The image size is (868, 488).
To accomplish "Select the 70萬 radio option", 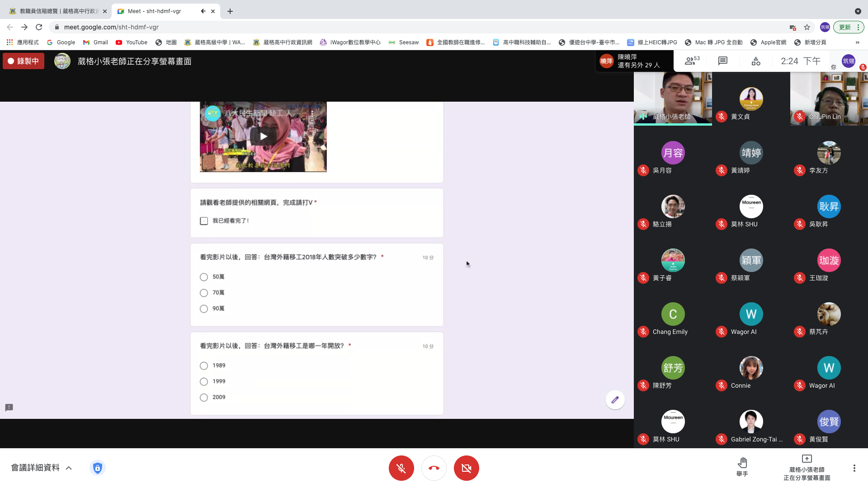I will click(x=204, y=293).
